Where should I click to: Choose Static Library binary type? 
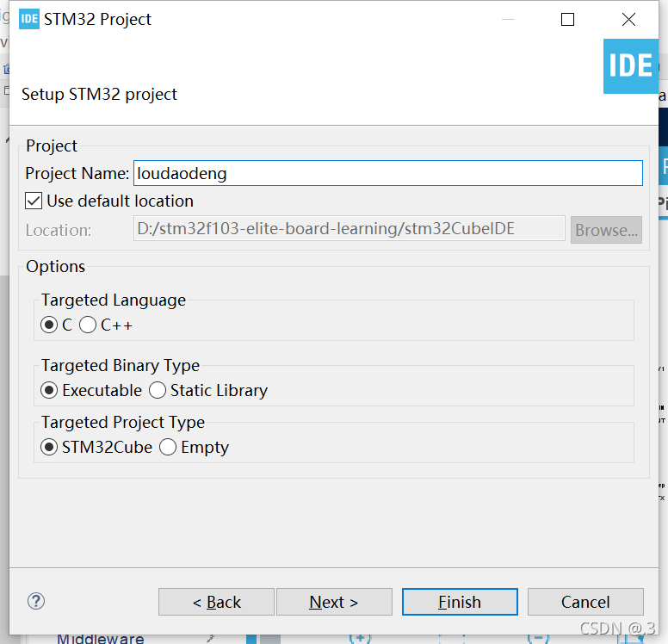click(x=158, y=390)
